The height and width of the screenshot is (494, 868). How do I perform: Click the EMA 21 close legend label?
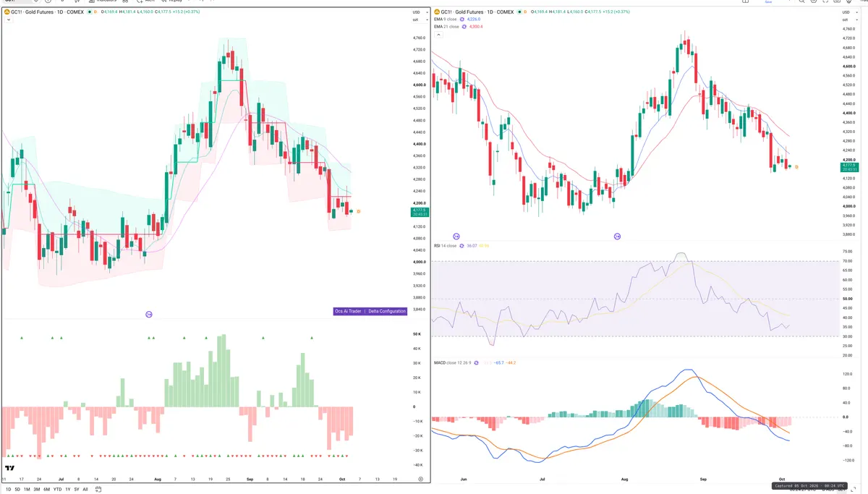coord(447,26)
